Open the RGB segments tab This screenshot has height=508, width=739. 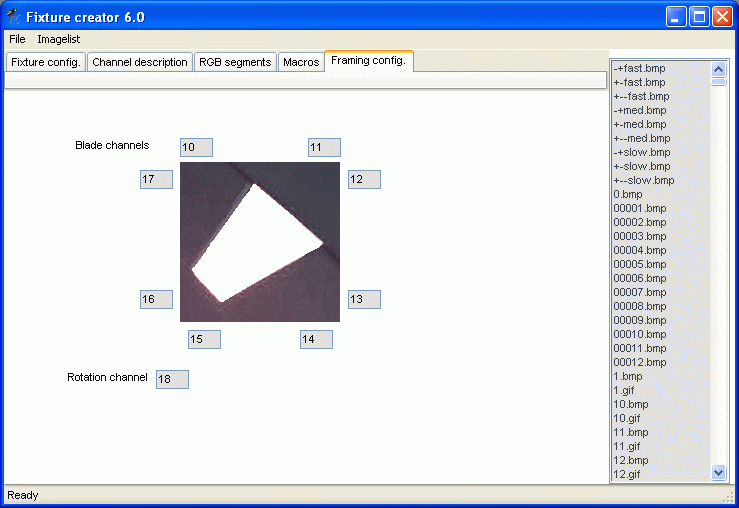tap(235, 62)
